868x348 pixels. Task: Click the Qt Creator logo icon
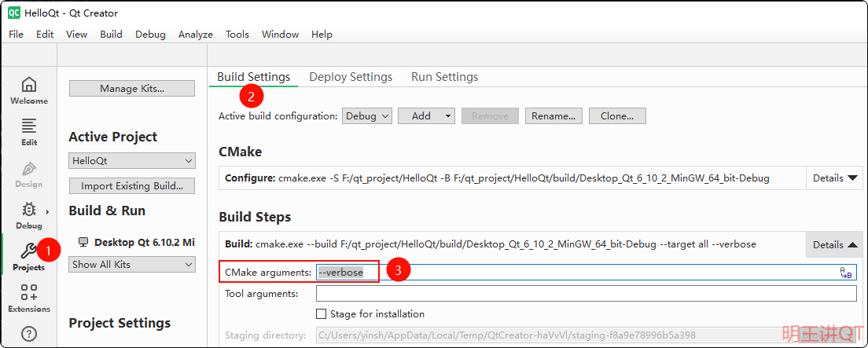[13, 13]
